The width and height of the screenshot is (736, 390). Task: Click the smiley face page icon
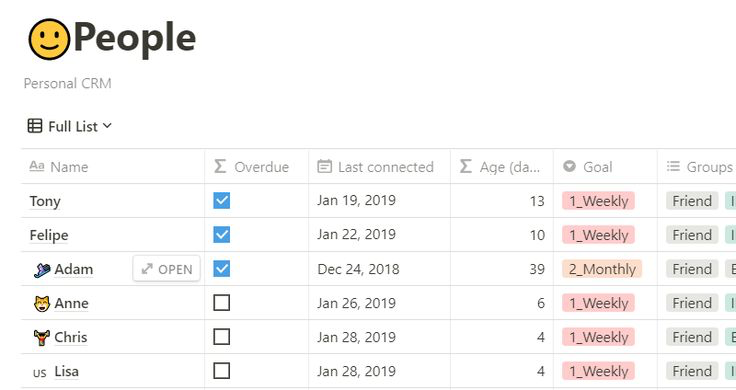click(x=49, y=39)
